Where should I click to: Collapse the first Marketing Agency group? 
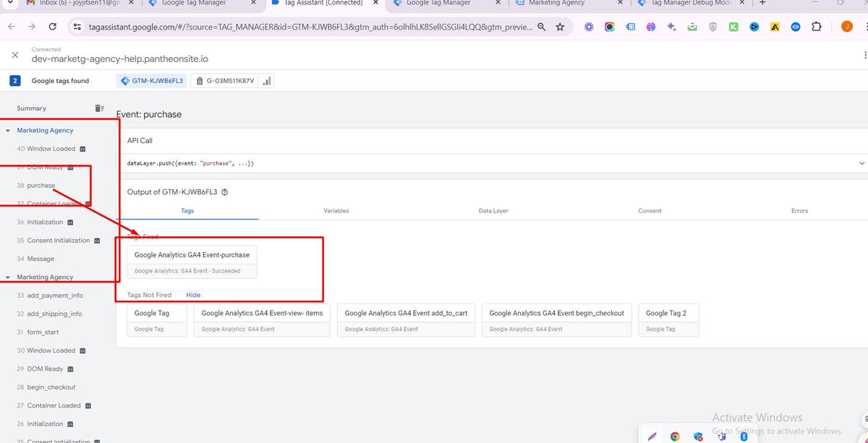9,130
